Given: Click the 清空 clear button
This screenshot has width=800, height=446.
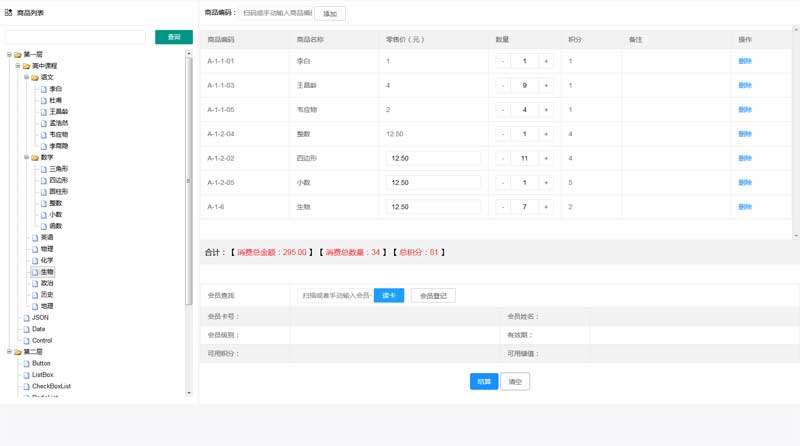Looking at the screenshot, I should coord(515,381).
